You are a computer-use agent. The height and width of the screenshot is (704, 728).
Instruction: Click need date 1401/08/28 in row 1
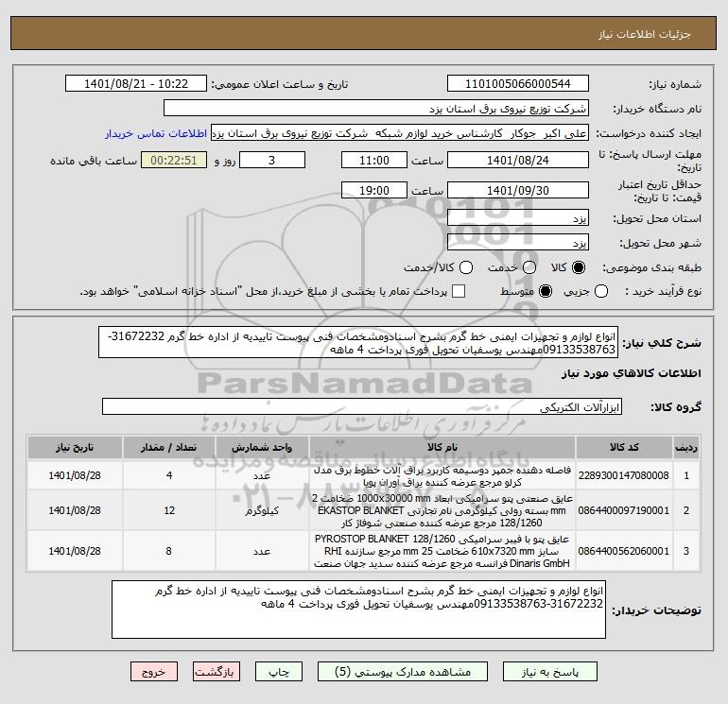(x=75, y=475)
